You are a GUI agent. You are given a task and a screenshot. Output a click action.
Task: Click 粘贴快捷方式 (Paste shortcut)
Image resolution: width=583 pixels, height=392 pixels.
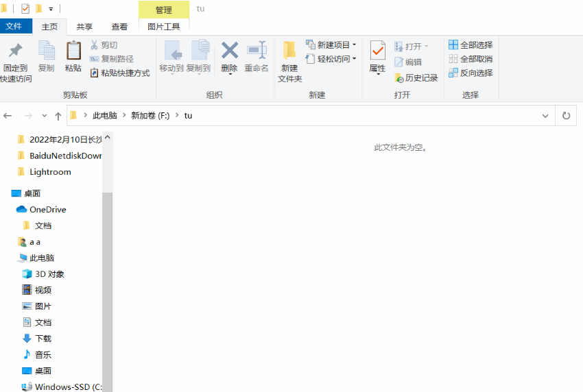[120, 73]
